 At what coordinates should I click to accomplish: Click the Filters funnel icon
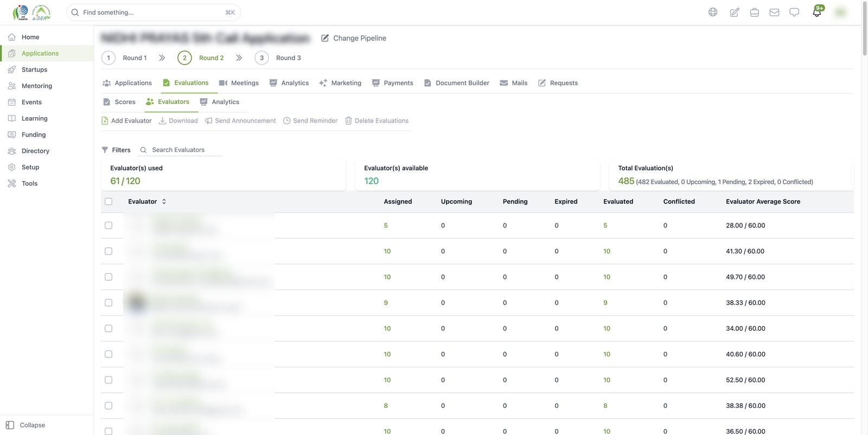[x=105, y=150]
